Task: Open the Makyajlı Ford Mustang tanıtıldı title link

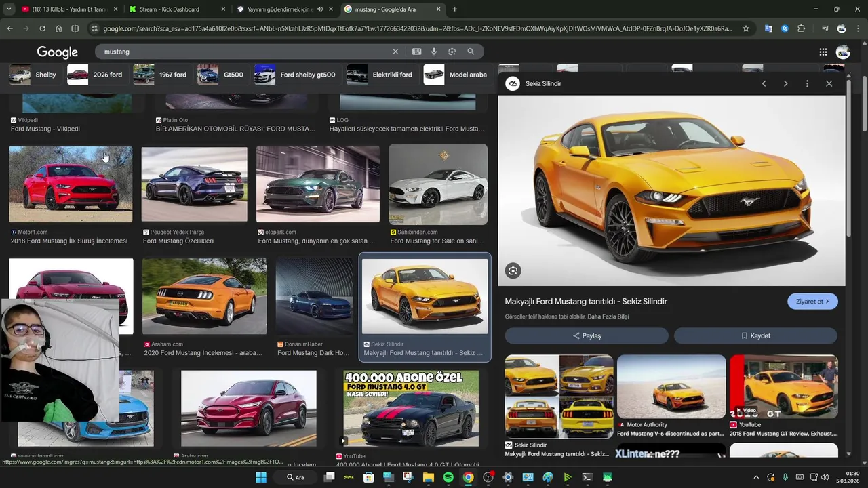Action: point(586,302)
